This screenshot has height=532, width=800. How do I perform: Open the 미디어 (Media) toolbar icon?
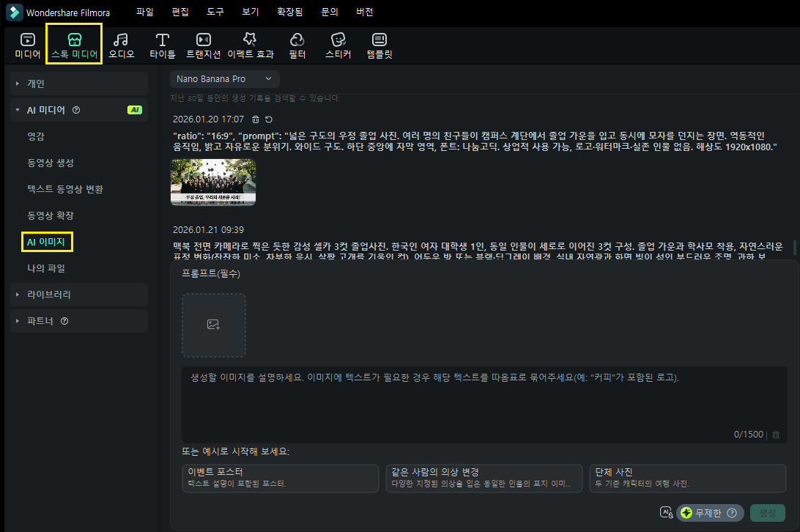27,45
